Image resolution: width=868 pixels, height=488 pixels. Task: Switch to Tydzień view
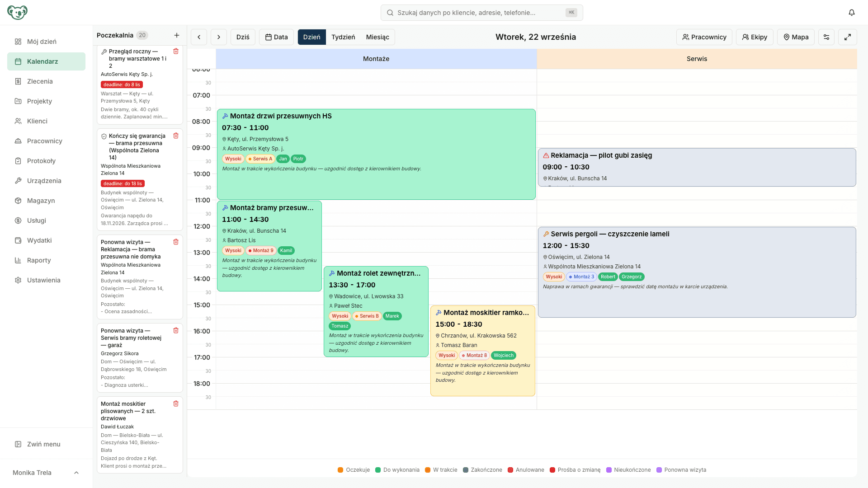343,37
